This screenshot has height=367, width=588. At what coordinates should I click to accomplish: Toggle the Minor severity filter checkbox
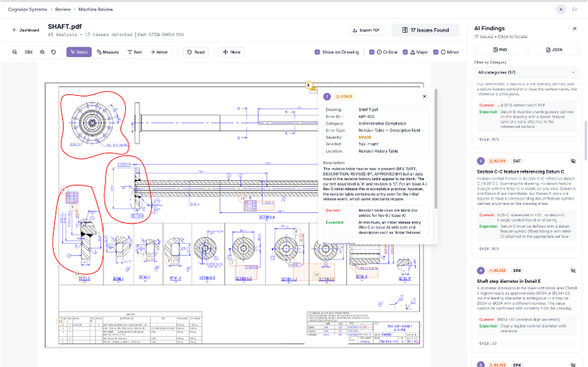click(434, 52)
